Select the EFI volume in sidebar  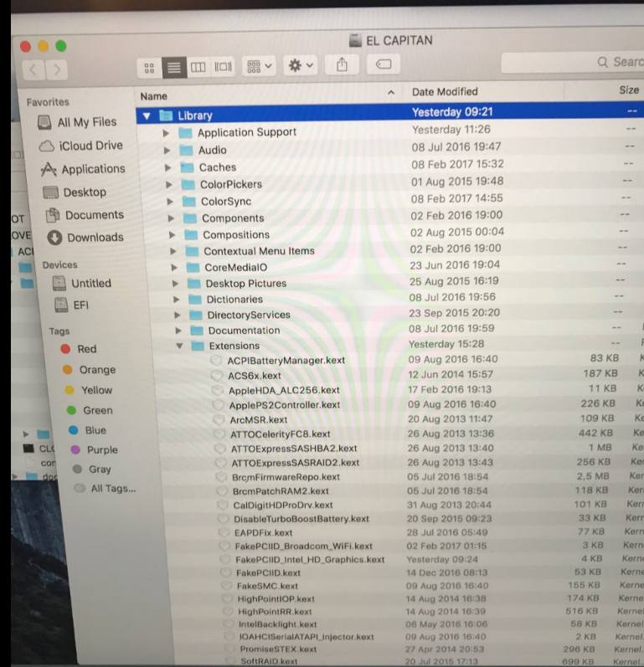coord(80,305)
